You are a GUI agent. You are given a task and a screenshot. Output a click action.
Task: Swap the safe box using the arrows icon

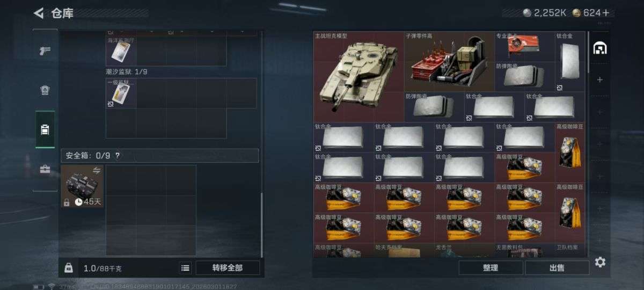click(x=97, y=170)
